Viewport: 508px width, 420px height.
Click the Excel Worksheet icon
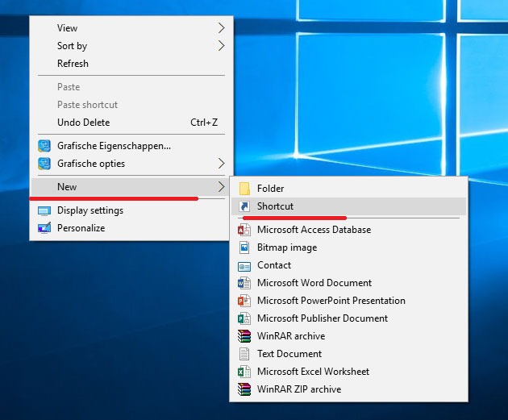point(244,372)
